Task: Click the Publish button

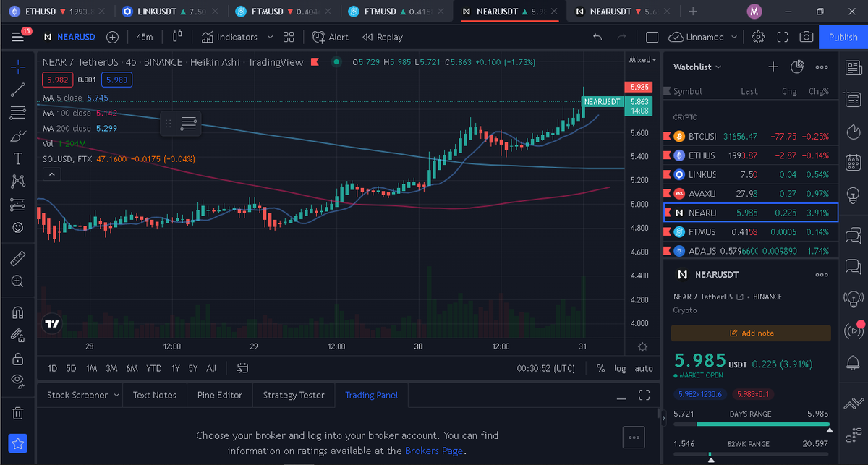Action: click(843, 37)
